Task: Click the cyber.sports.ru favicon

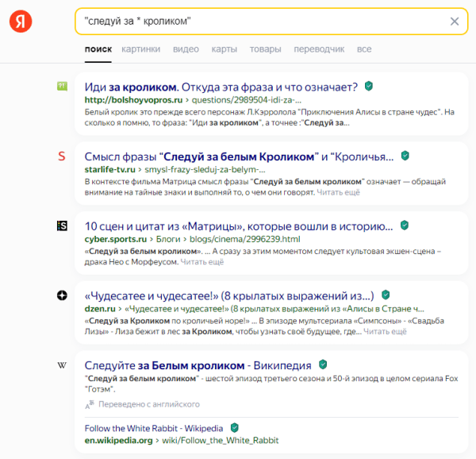Action: [62, 226]
